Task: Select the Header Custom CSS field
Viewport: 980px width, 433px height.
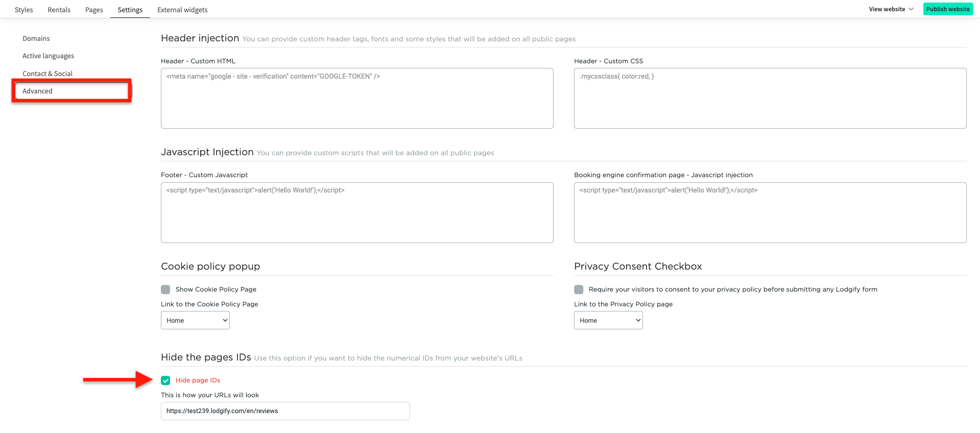Action: tap(770, 98)
